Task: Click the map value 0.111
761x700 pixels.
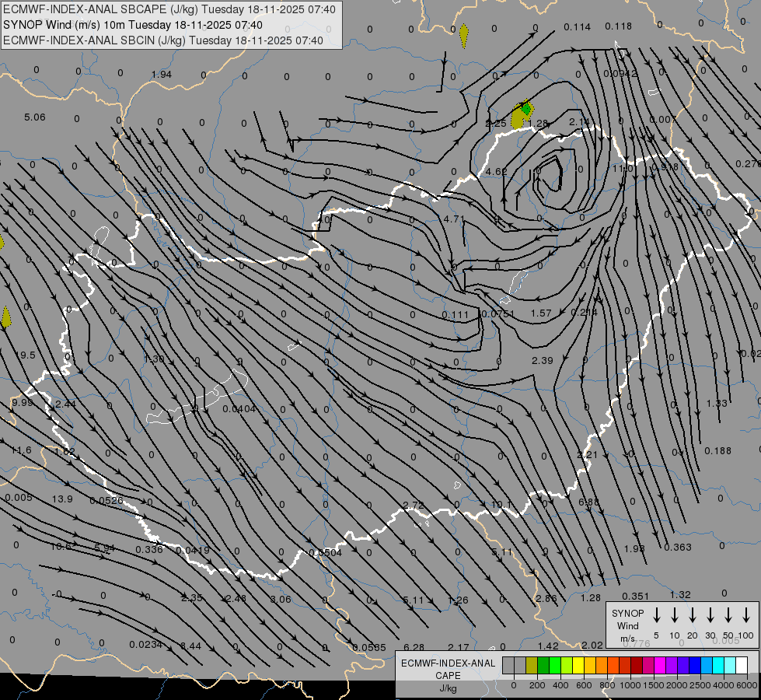Action: [x=455, y=315]
